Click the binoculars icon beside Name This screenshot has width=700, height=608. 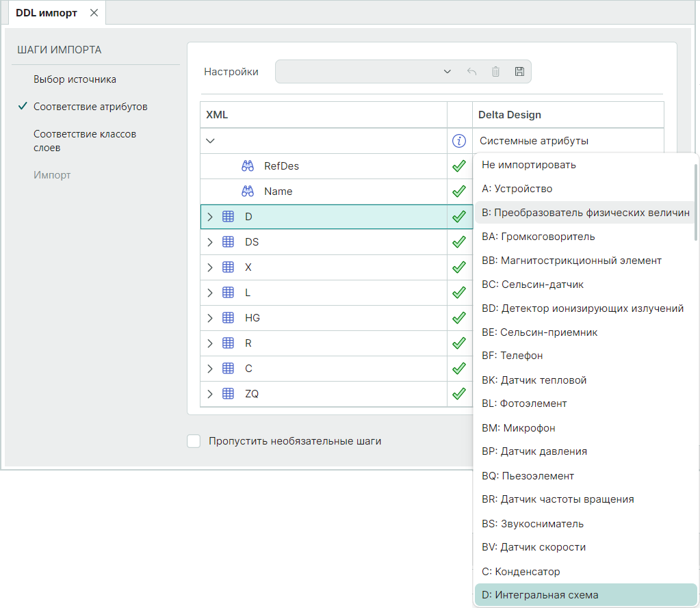(x=248, y=191)
